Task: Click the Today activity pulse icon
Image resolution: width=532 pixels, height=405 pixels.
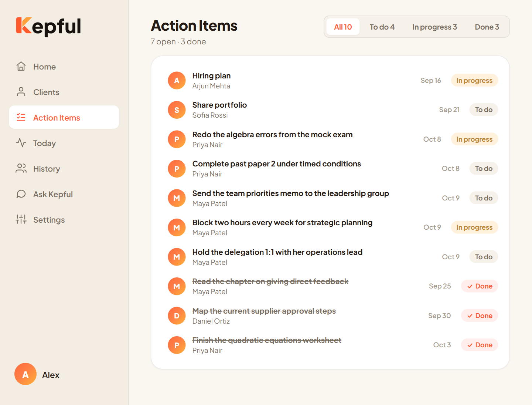Action: click(x=21, y=143)
